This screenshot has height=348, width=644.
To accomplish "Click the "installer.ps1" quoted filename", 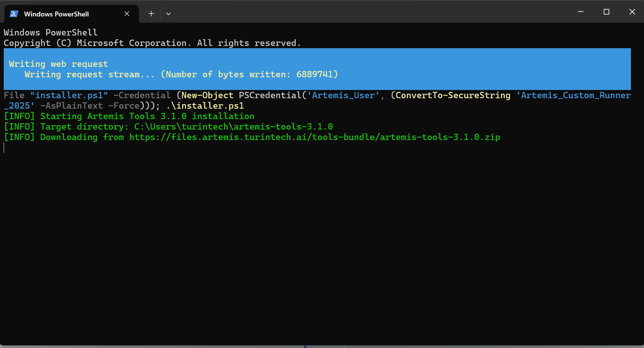I will click(x=69, y=96).
